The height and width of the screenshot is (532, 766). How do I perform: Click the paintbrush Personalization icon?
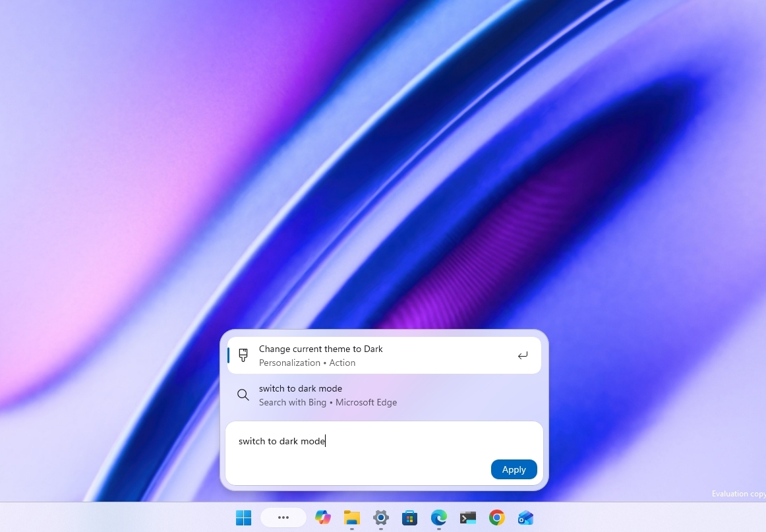pos(243,355)
